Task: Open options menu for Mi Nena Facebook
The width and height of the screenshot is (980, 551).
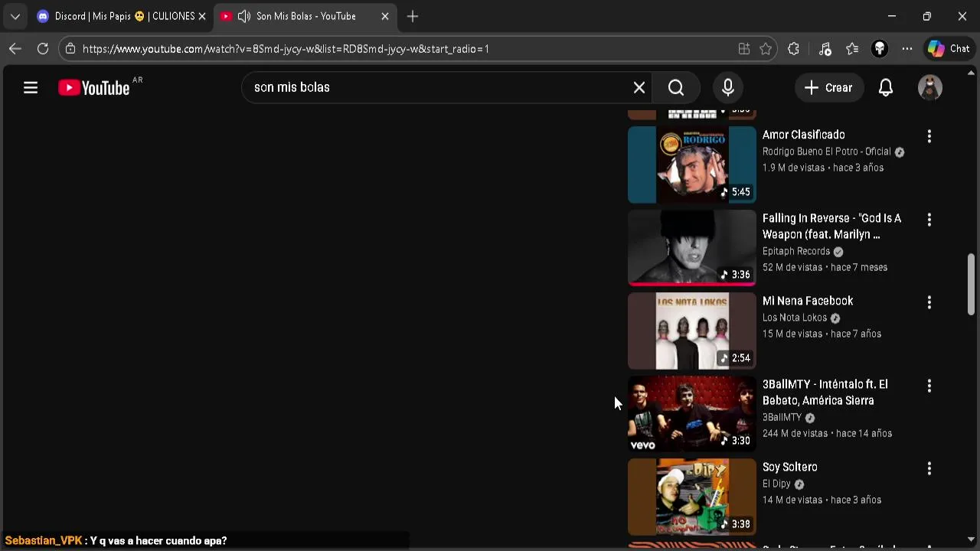Action: 929,302
